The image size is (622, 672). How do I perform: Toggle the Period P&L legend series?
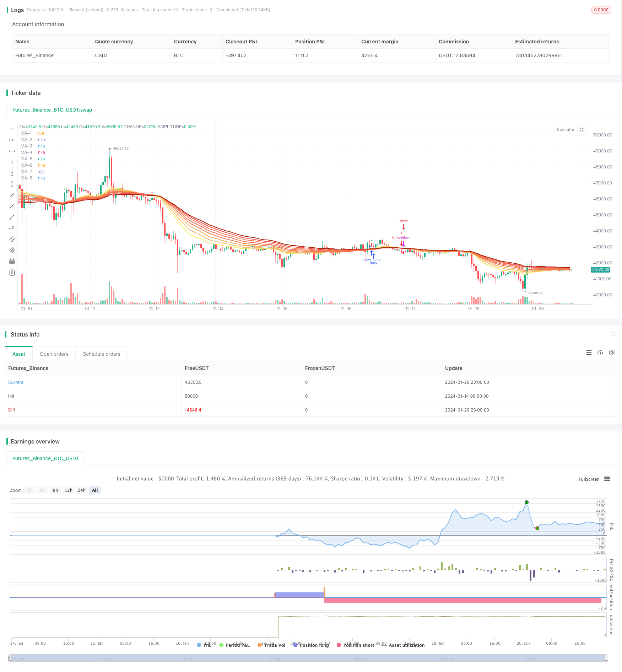pyautogui.click(x=234, y=645)
